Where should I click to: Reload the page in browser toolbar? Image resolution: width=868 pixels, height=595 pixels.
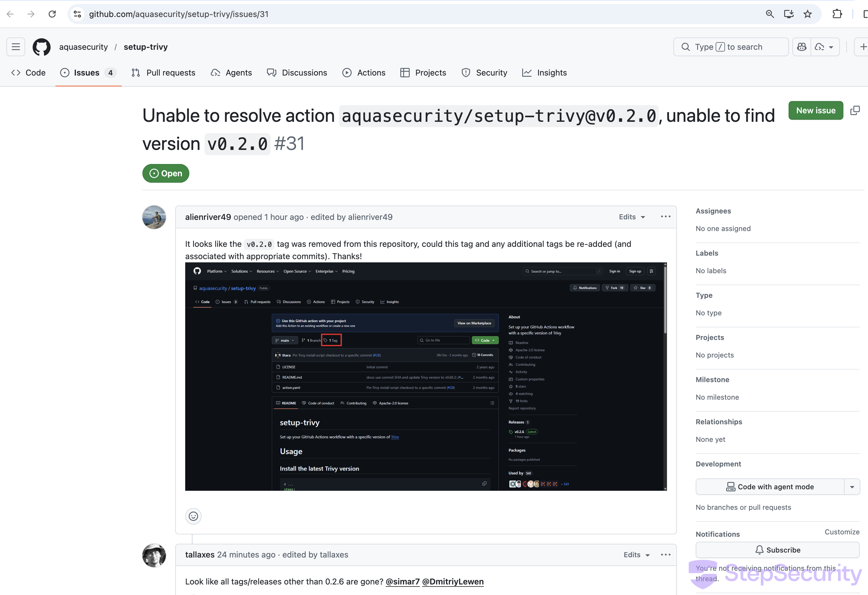click(52, 14)
